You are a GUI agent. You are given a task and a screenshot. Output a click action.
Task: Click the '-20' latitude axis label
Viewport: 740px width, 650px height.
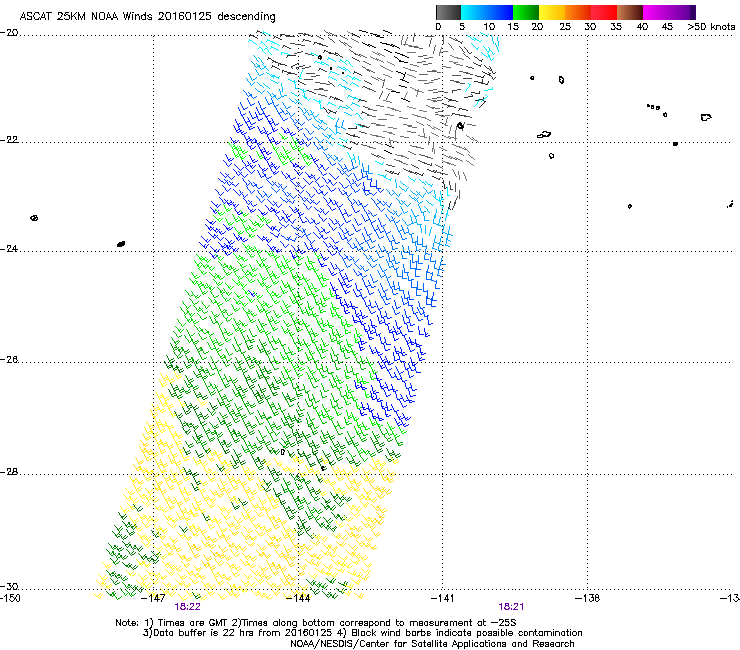(9, 33)
